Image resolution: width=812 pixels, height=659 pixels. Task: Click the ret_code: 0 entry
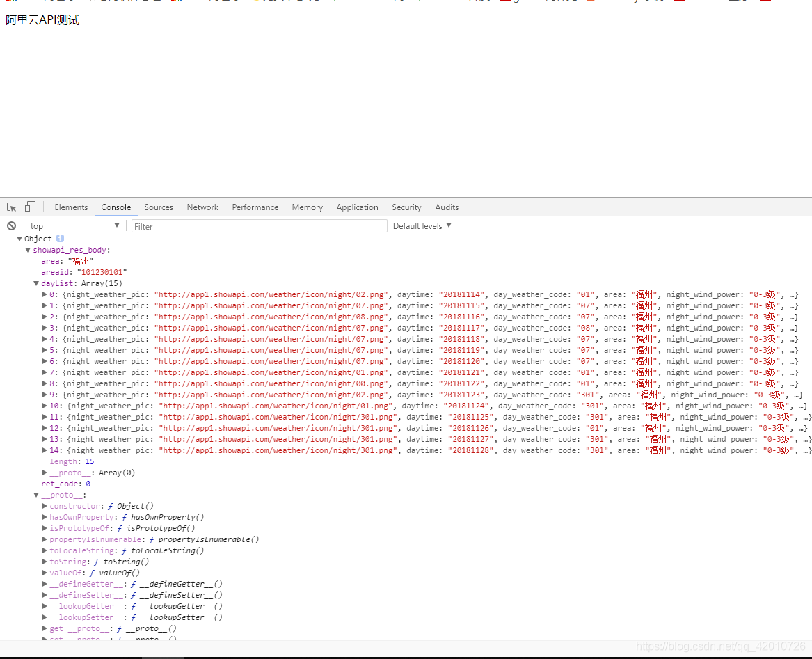pyautogui.click(x=66, y=484)
